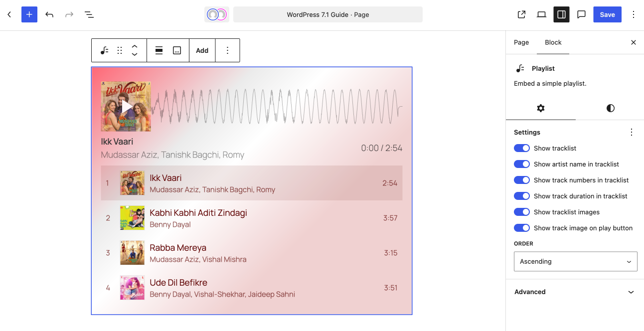
Task: View page in new tab icon
Action: coord(521,14)
